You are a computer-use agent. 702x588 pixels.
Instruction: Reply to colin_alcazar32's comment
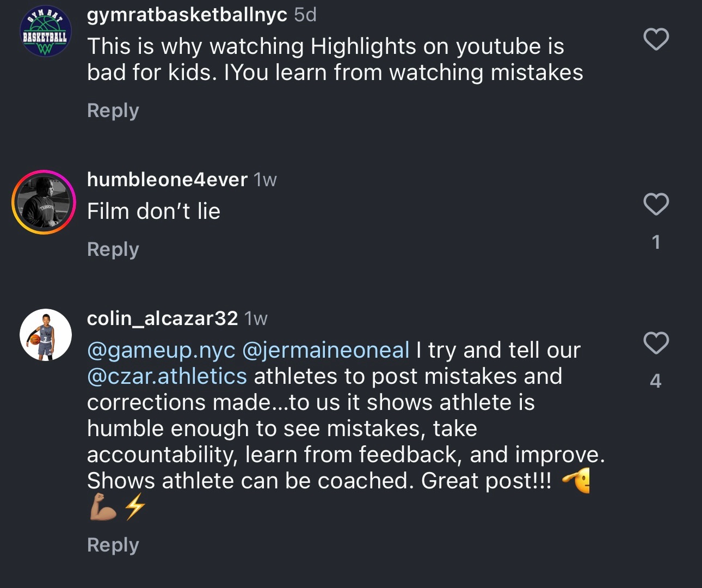113,545
